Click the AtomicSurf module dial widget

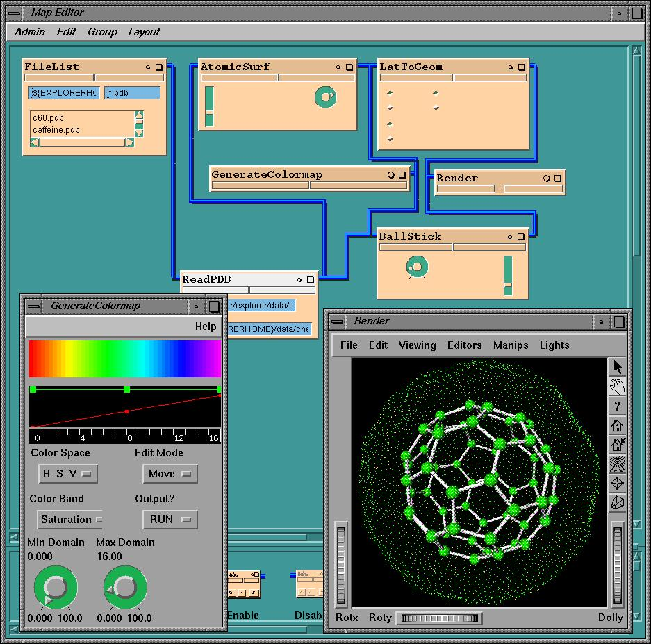(324, 97)
